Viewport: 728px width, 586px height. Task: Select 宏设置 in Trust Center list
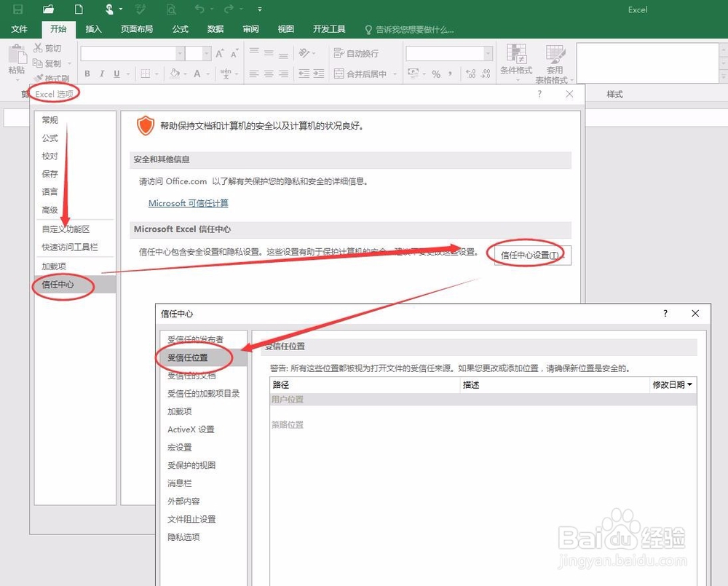[180, 447]
